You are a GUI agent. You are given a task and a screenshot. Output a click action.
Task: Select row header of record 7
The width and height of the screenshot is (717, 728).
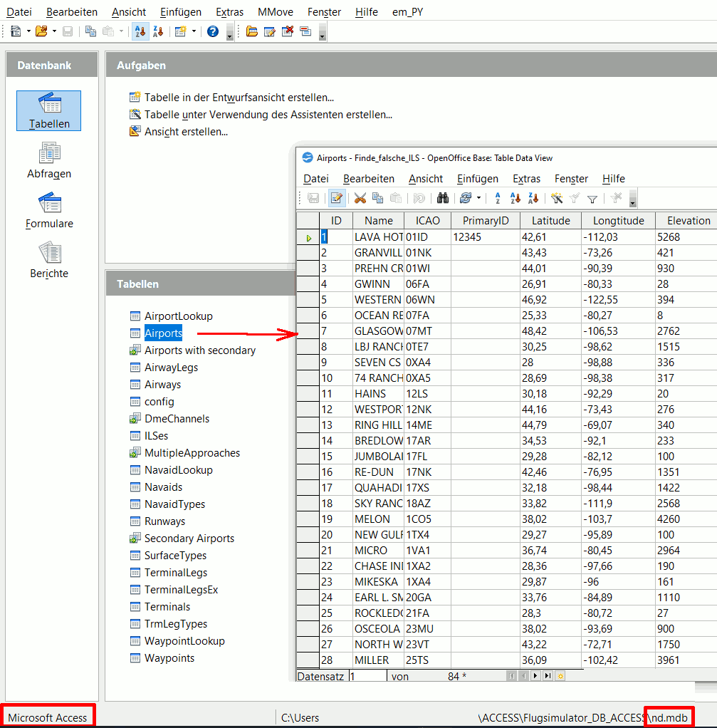pos(308,331)
